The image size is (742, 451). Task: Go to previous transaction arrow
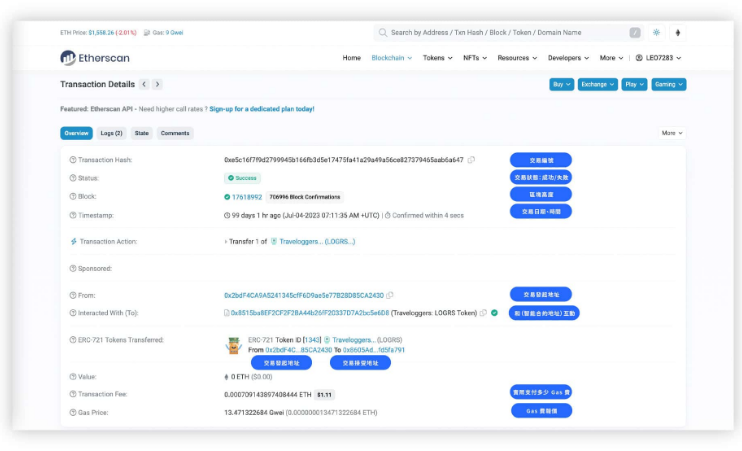pos(144,84)
